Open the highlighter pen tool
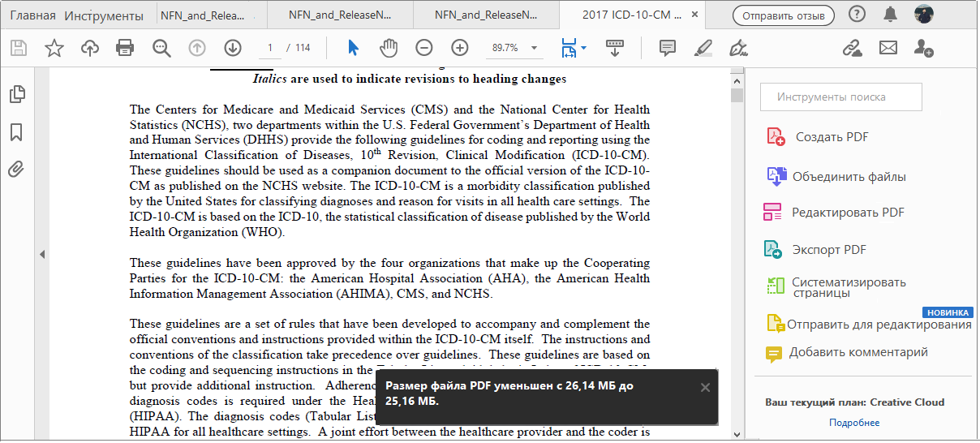Screen dimensions: 980x443 click(x=703, y=48)
